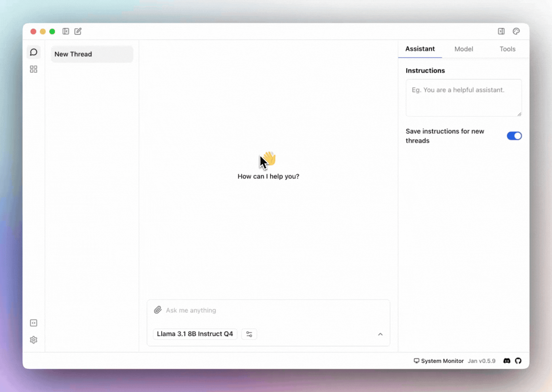The image size is (552, 392).
Task: Hide the right settings panel
Action: pos(501,32)
